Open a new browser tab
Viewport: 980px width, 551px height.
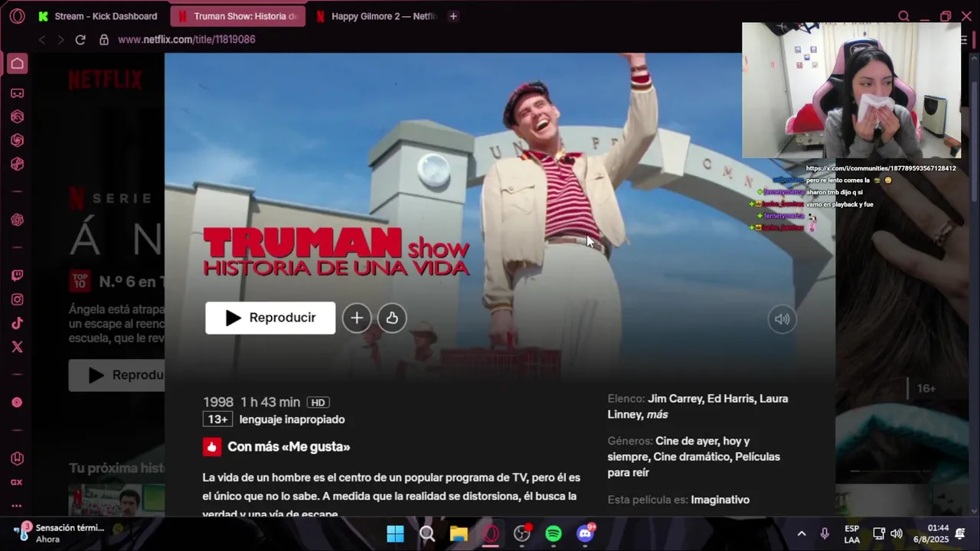[x=453, y=16]
